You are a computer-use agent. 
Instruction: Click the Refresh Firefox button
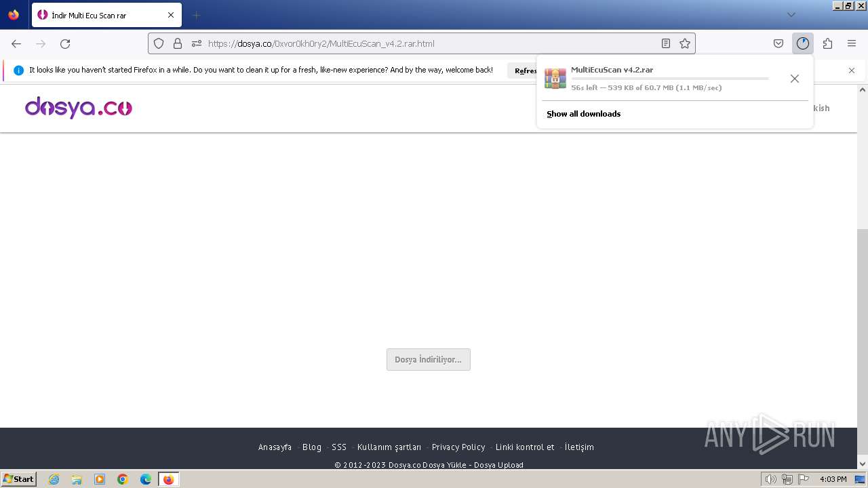(x=524, y=70)
